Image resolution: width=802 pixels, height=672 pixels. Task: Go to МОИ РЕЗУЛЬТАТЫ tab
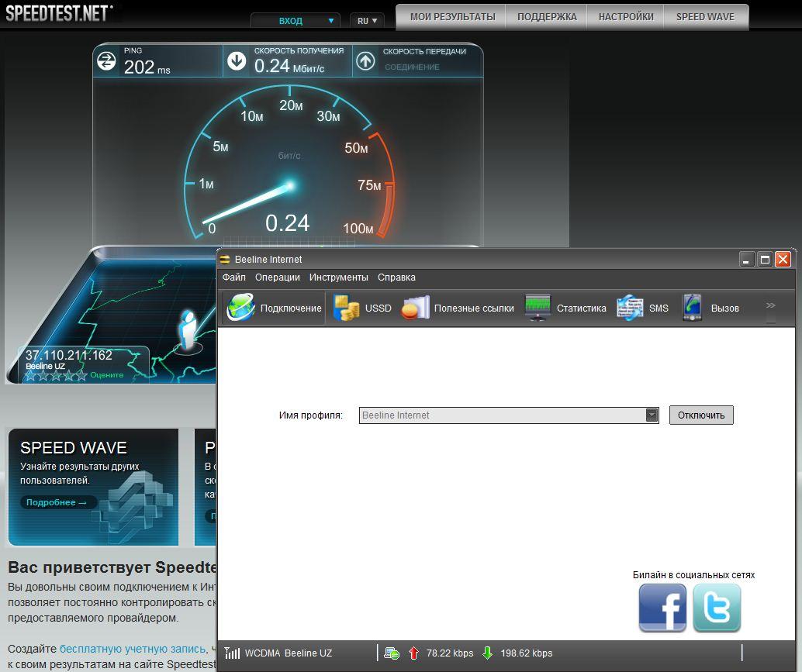click(x=453, y=17)
